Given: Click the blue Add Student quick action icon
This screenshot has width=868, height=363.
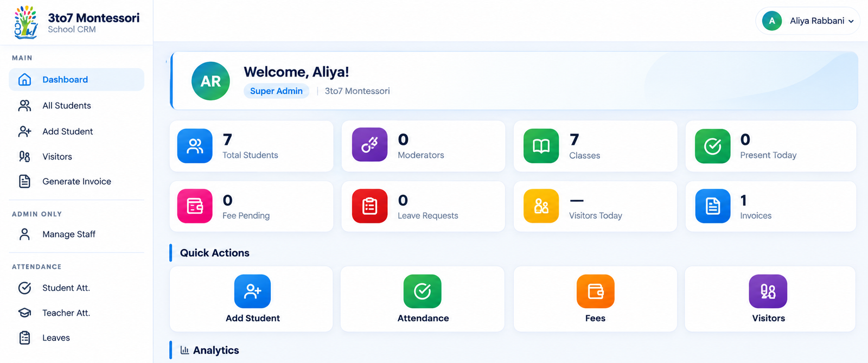Looking at the screenshot, I should [x=252, y=291].
